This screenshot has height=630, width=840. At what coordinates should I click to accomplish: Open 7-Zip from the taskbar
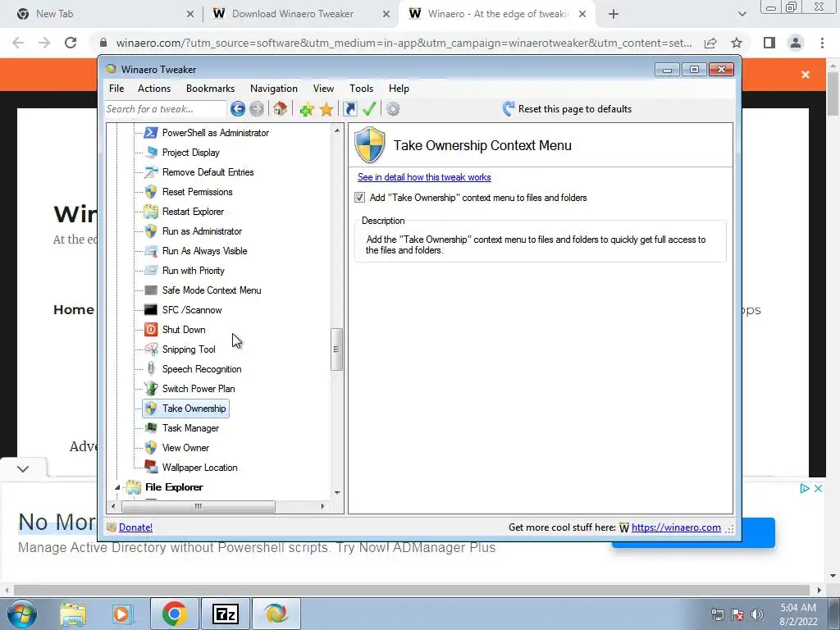225,614
